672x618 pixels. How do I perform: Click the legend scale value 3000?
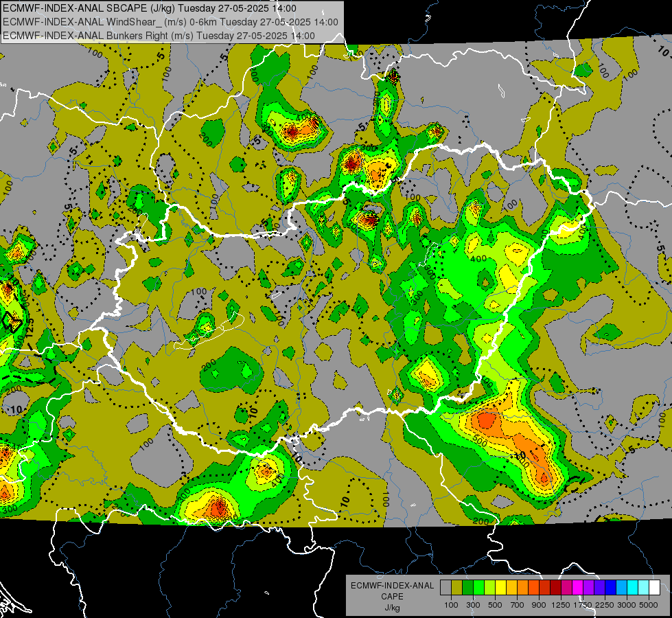tap(627, 605)
